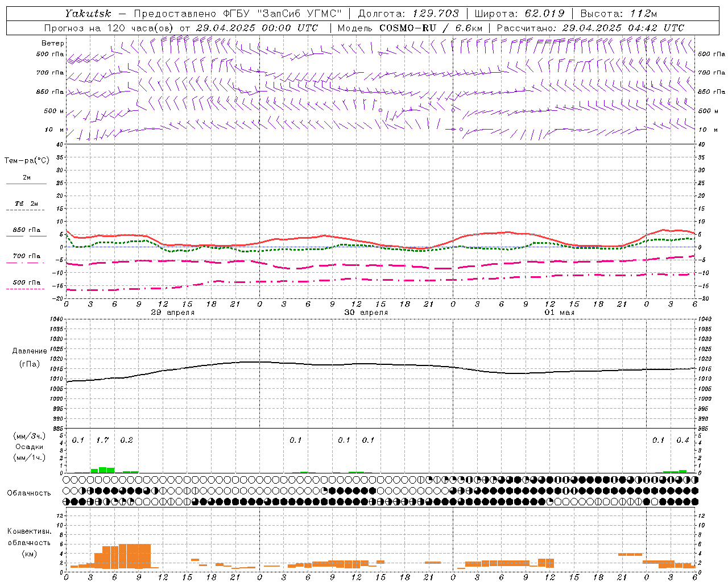Click "Прогноз на 120 часа(ов)" text
Image resolution: width=728 pixels, height=582 pixels.
[x=109, y=28]
